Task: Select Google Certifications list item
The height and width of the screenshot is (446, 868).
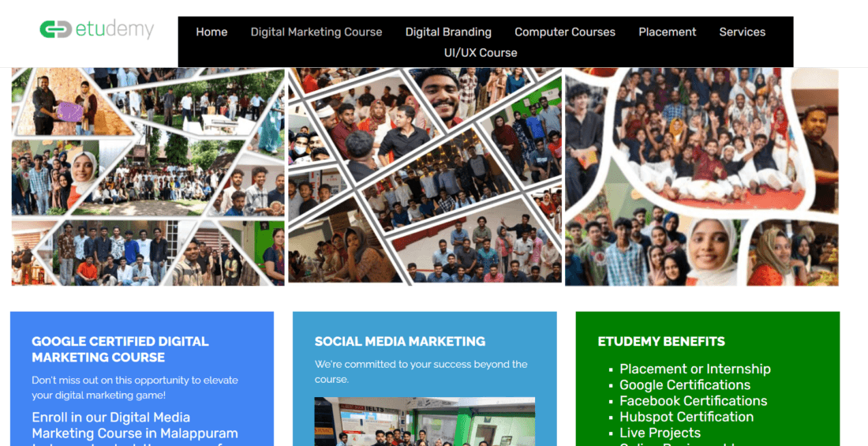Action: point(685,385)
